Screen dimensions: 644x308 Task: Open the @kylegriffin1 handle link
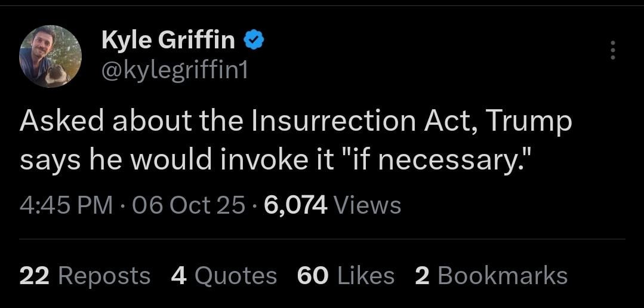point(174,71)
